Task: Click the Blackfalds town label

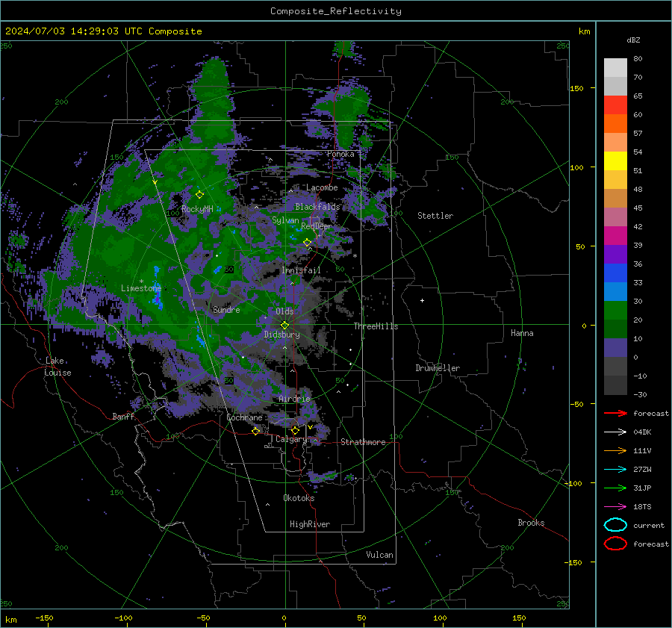Action: point(317,207)
